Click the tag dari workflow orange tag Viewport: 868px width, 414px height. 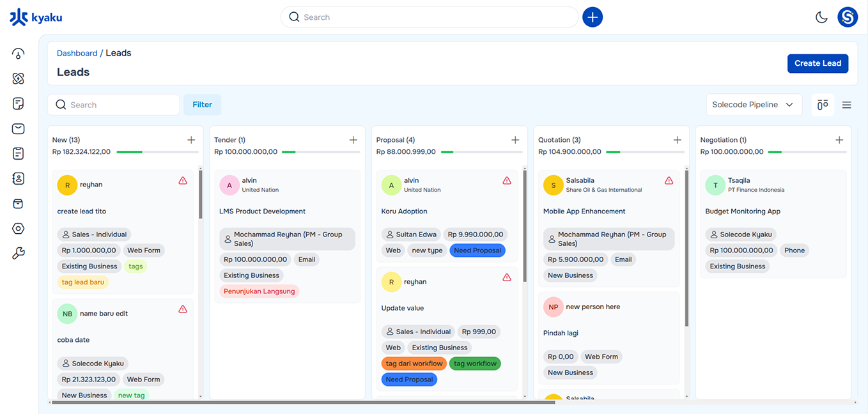click(414, 364)
